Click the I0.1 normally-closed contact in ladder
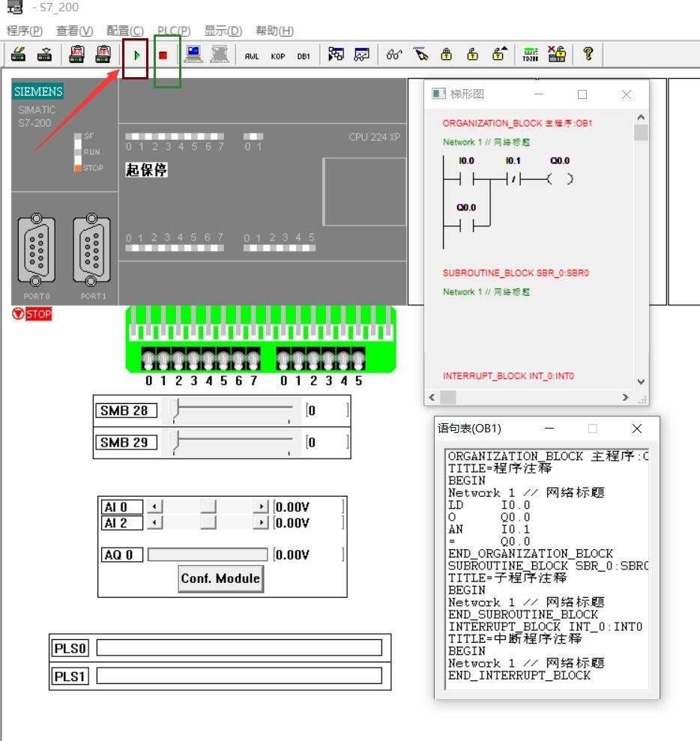700x741 pixels. click(513, 178)
